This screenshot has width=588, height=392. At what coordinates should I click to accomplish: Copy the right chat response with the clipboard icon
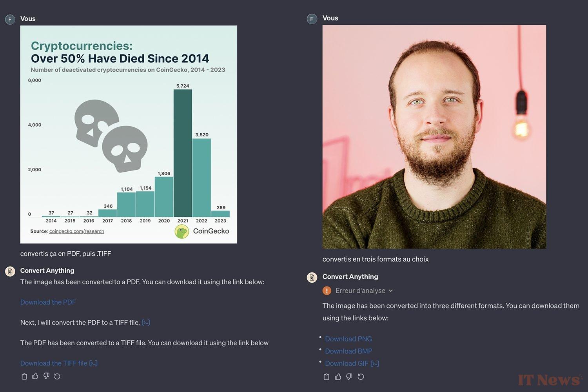[x=327, y=377]
